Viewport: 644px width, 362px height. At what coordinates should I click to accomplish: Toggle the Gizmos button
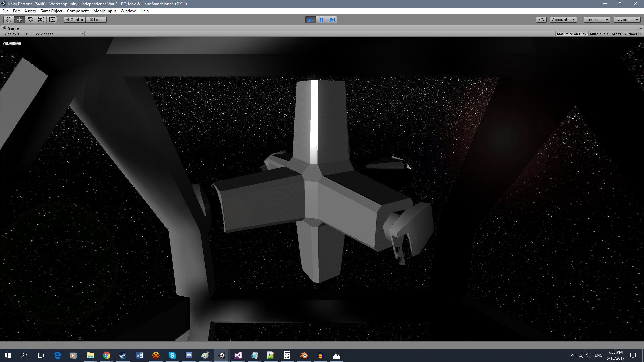631,34
